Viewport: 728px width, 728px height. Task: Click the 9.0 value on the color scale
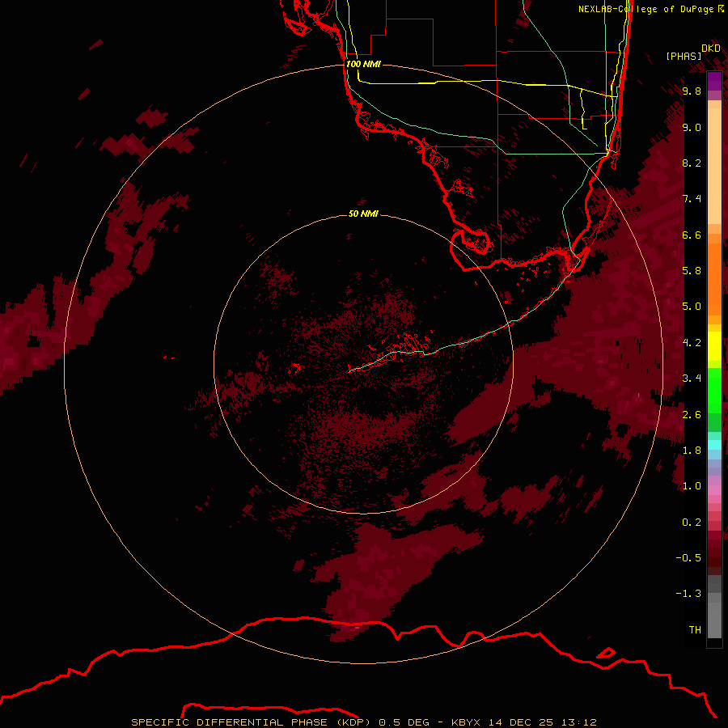(x=692, y=127)
